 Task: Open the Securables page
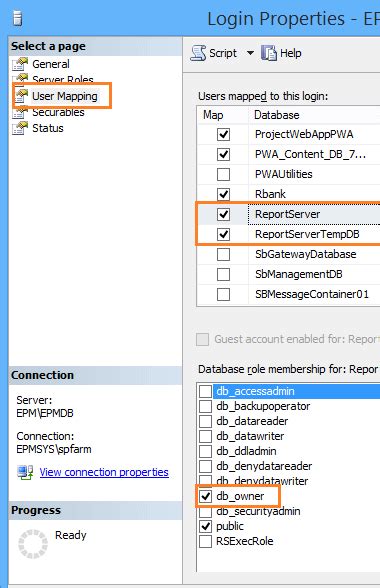pyautogui.click(x=58, y=112)
